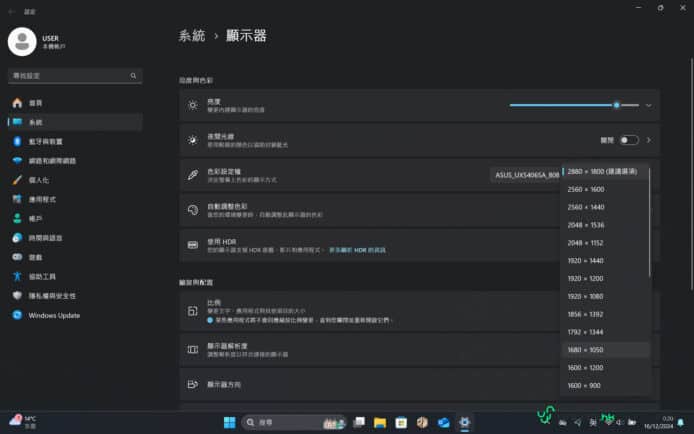Expand the 亮度 brightness options chevron
The image size is (694, 434).
click(x=649, y=104)
